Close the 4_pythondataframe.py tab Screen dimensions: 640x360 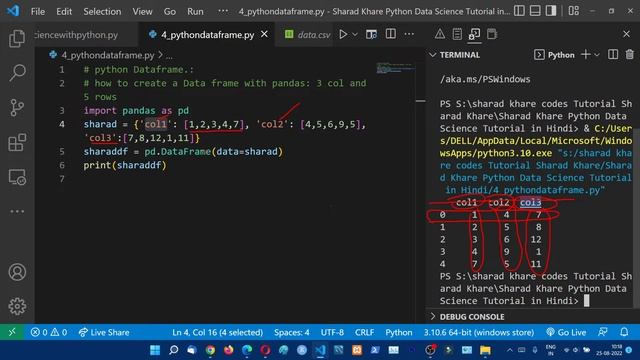click(264, 34)
